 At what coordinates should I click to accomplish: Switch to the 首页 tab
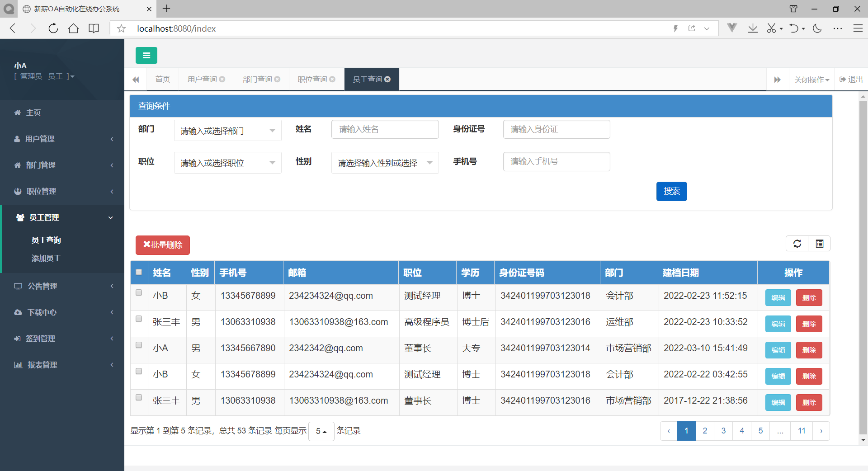pos(162,79)
